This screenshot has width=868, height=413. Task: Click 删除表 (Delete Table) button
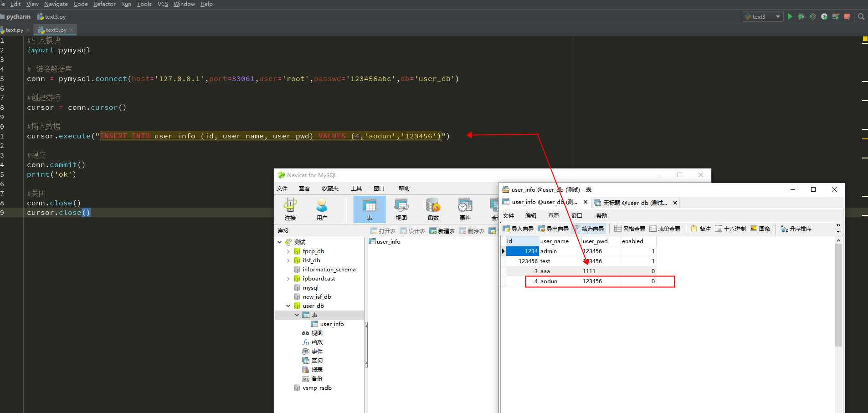(472, 231)
